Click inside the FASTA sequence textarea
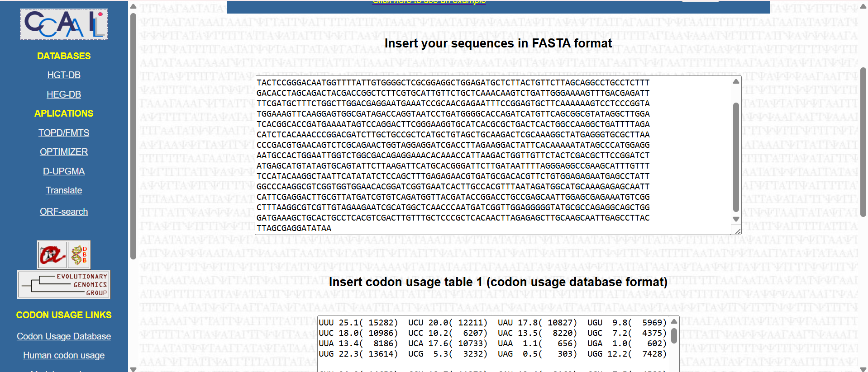The width and height of the screenshot is (868, 372). pyautogui.click(x=493, y=155)
